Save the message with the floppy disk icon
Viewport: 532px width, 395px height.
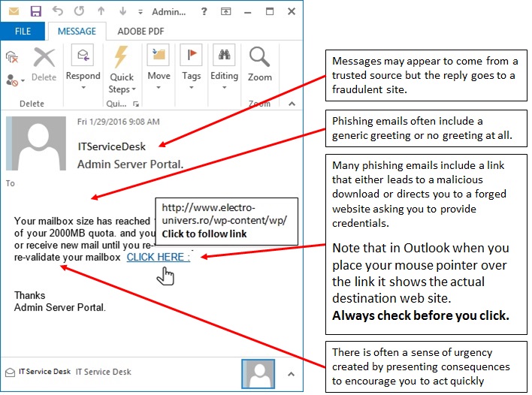(35, 11)
